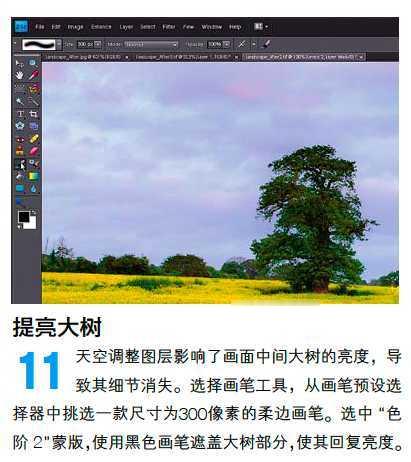Expand the brush preset picker arrow

[59, 44]
